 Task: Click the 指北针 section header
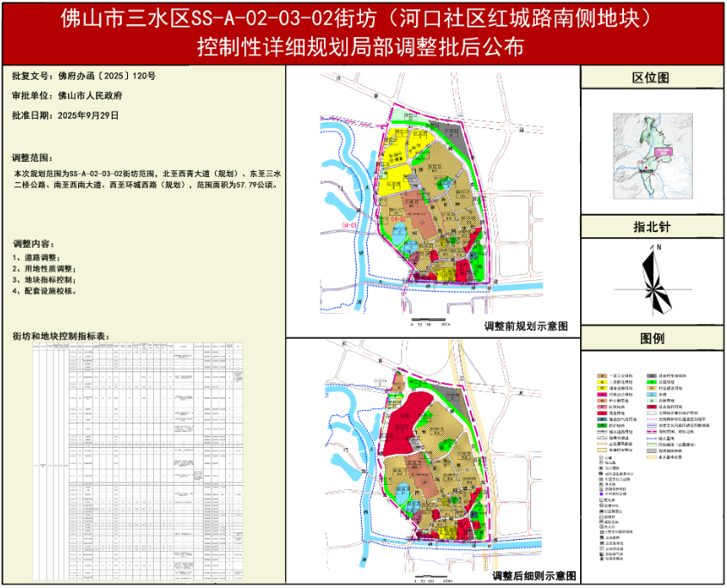pos(653,228)
